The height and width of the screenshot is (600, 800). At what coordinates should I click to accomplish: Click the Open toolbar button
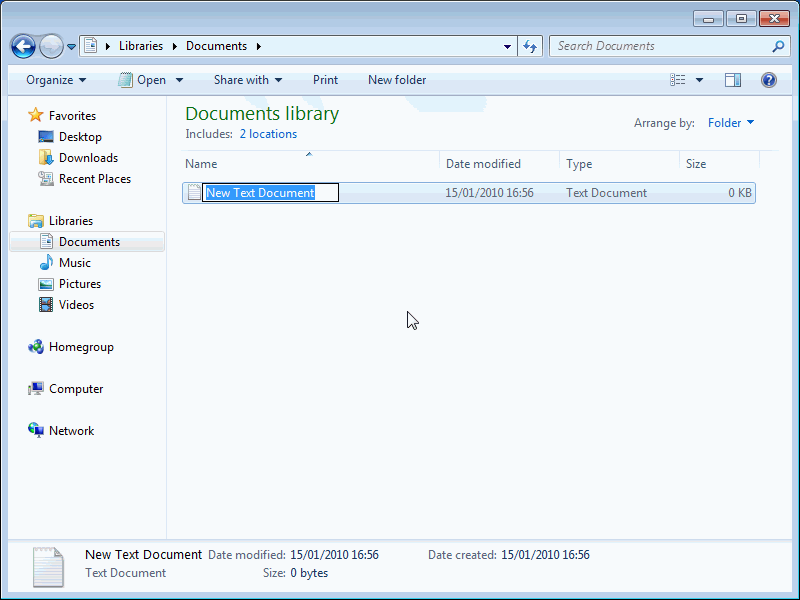[x=142, y=80]
